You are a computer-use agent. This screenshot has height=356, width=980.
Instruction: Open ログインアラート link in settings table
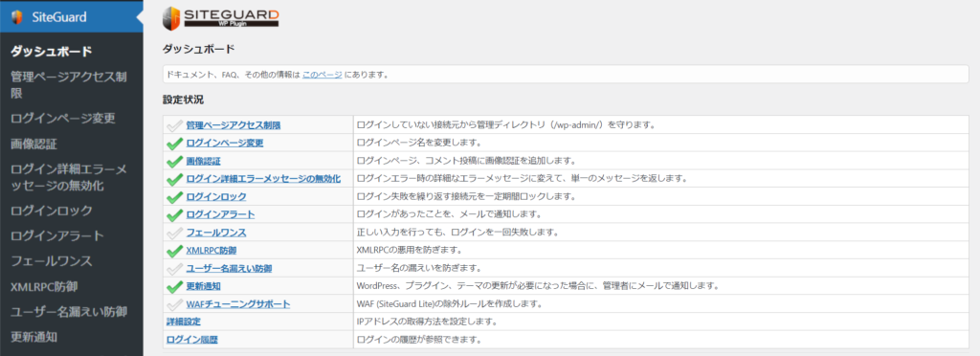220,215
